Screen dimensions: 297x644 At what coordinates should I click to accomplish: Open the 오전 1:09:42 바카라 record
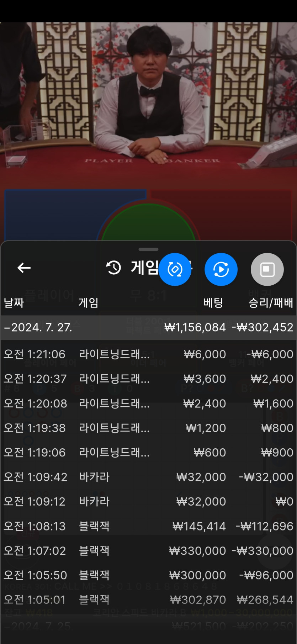pyautogui.click(x=148, y=477)
